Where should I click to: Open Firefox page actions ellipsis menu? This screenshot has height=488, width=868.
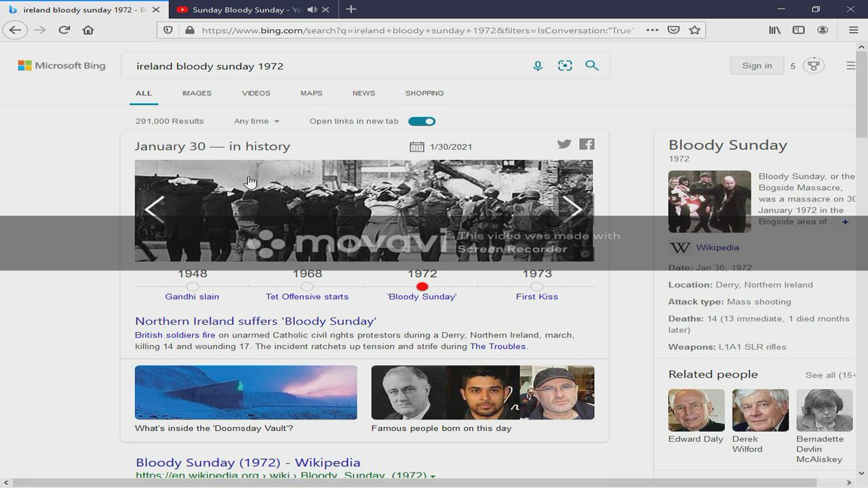pos(652,30)
